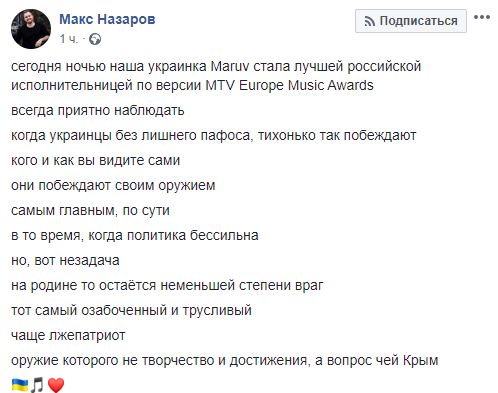The width and height of the screenshot is (498, 393).
Task: Click Макс Назаров's round profile picture
Action: [31, 29]
